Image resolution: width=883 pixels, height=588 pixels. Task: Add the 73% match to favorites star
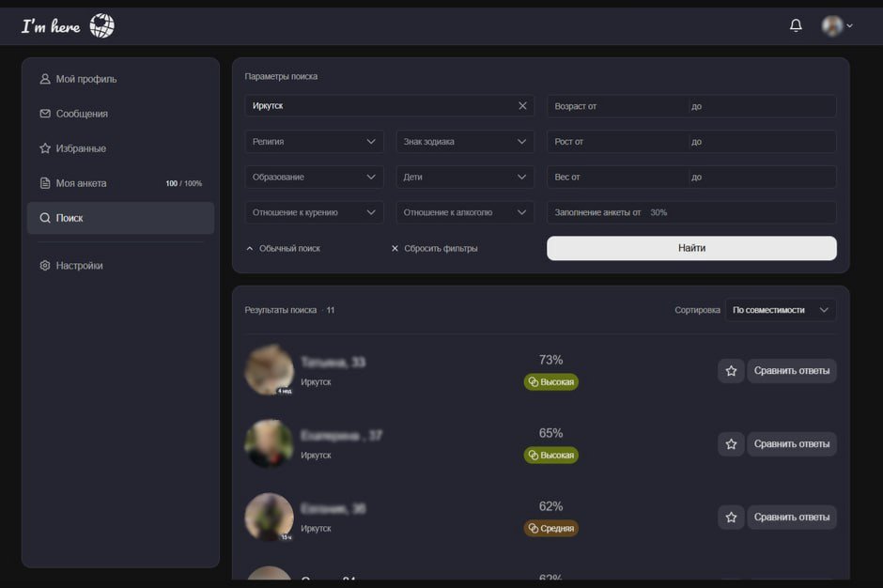point(731,371)
